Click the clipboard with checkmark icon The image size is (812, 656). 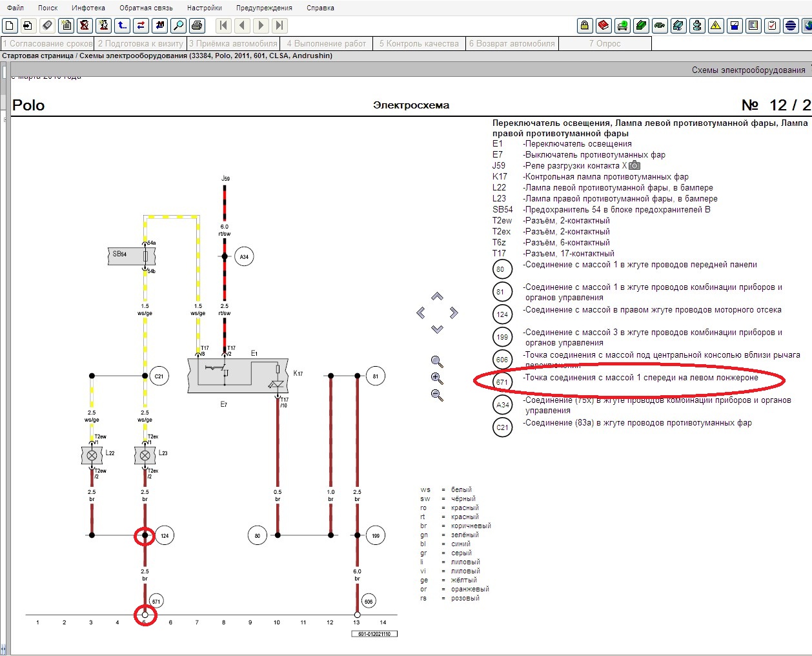coord(772,26)
